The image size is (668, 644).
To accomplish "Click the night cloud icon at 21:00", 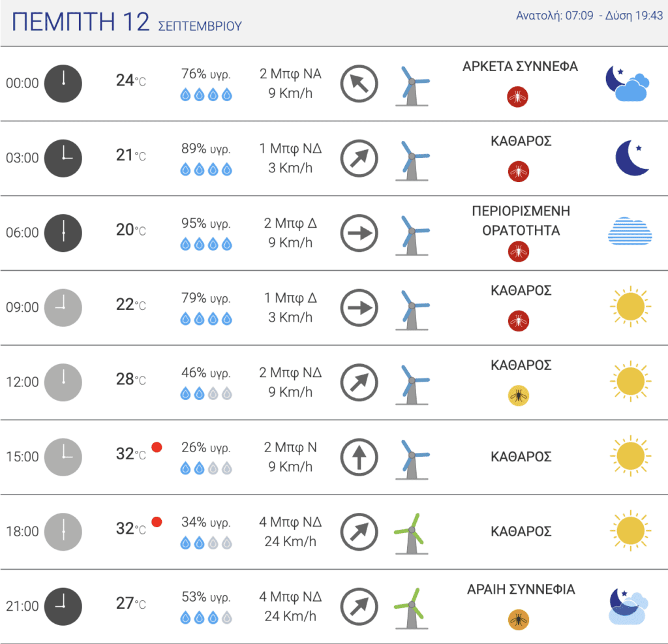I will [628, 606].
